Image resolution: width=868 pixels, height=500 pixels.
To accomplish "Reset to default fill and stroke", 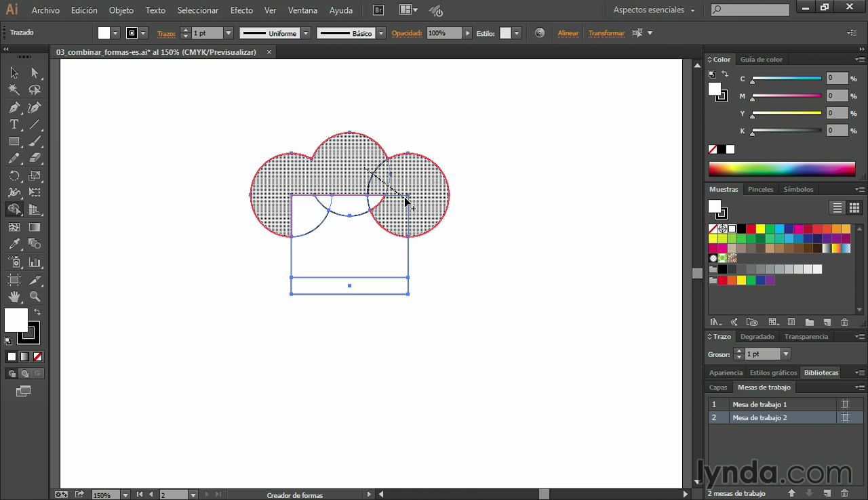I will pos(8,341).
